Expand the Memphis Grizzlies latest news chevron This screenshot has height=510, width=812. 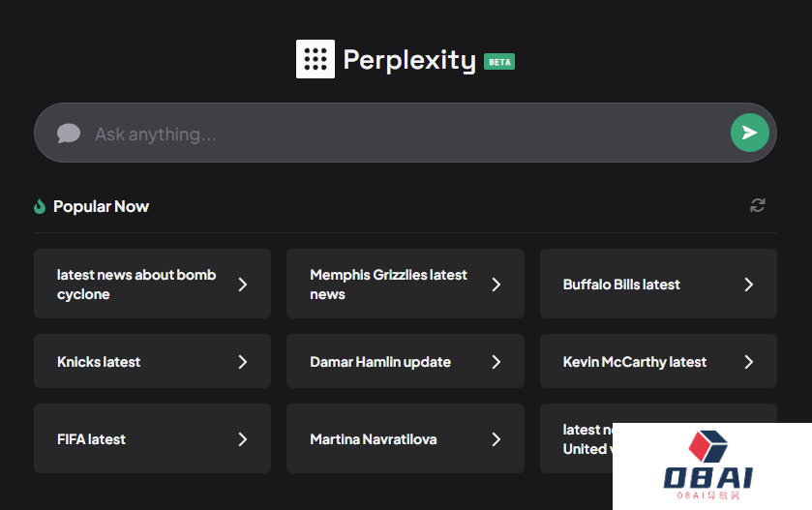click(496, 285)
